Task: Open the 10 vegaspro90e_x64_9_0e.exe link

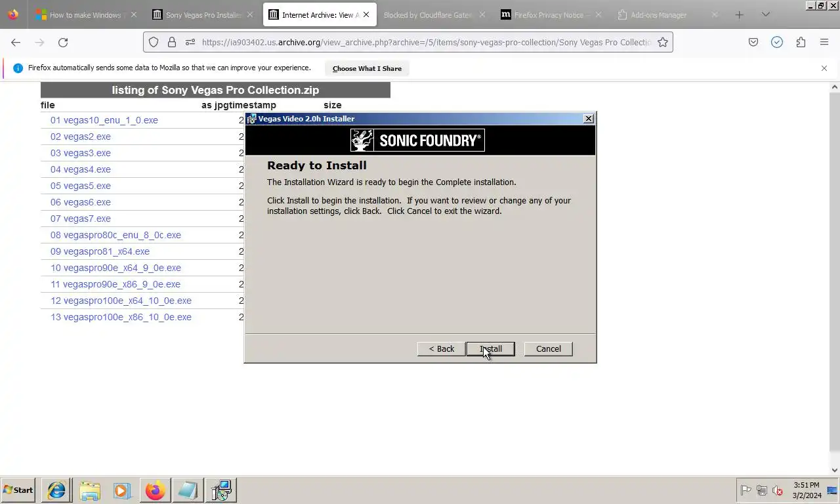Action: pyautogui.click(x=115, y=268)
